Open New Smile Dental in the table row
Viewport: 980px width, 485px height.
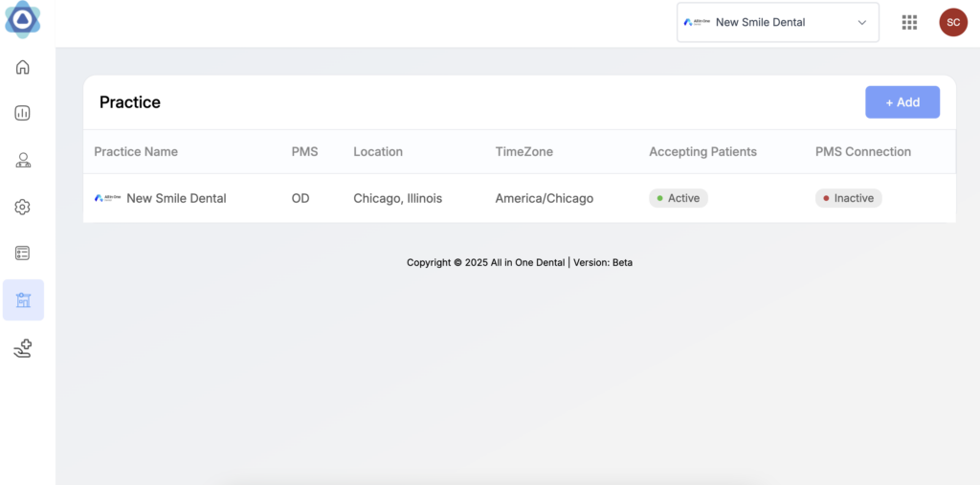[x=176, y=198]
